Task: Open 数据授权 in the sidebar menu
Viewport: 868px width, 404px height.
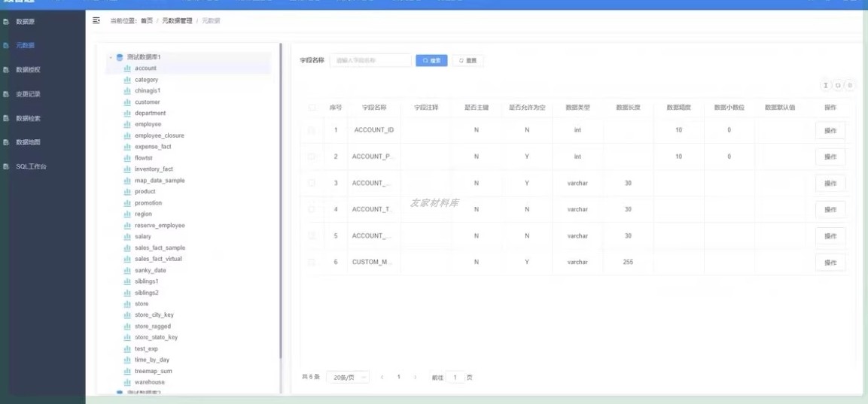Action: pos(28,70)
